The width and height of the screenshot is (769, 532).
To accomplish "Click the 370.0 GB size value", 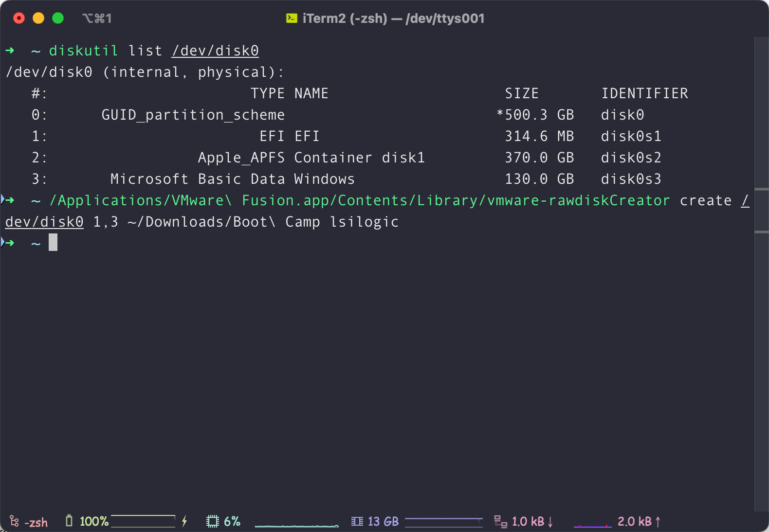I will click(539, 158).
